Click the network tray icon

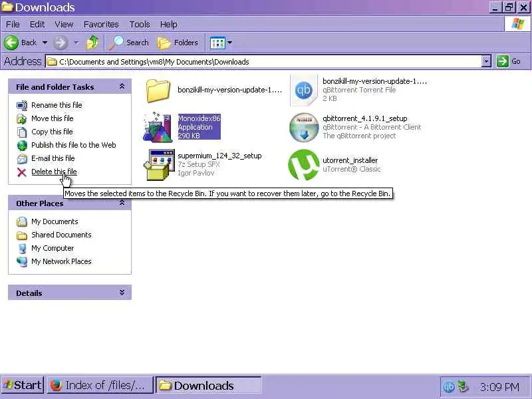point(463,386)
